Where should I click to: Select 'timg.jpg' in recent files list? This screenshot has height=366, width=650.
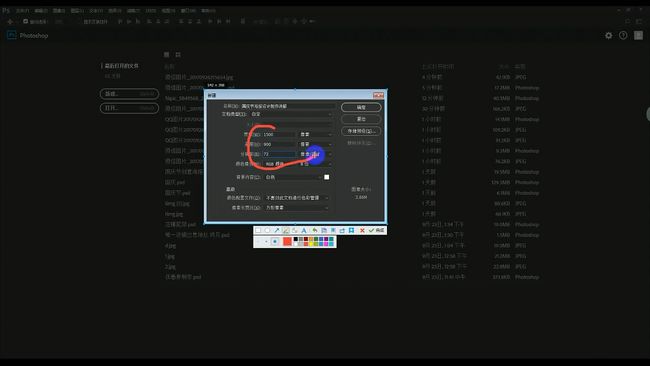pos(174,214)
